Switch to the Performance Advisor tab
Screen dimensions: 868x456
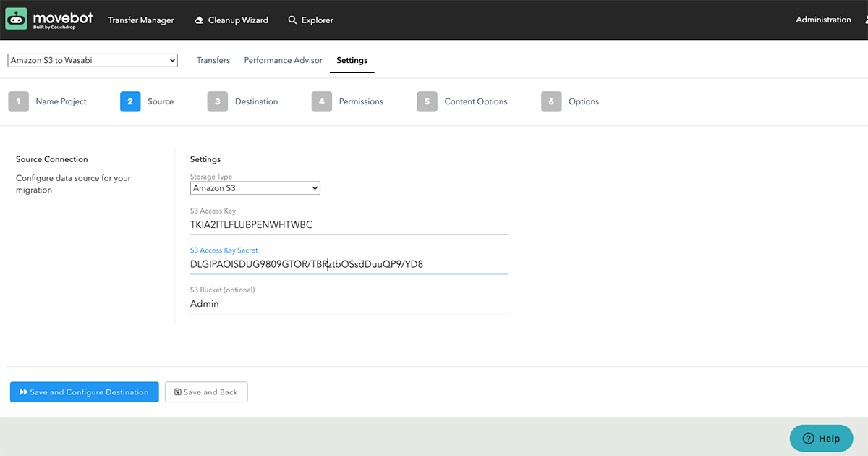coord(284,60)
